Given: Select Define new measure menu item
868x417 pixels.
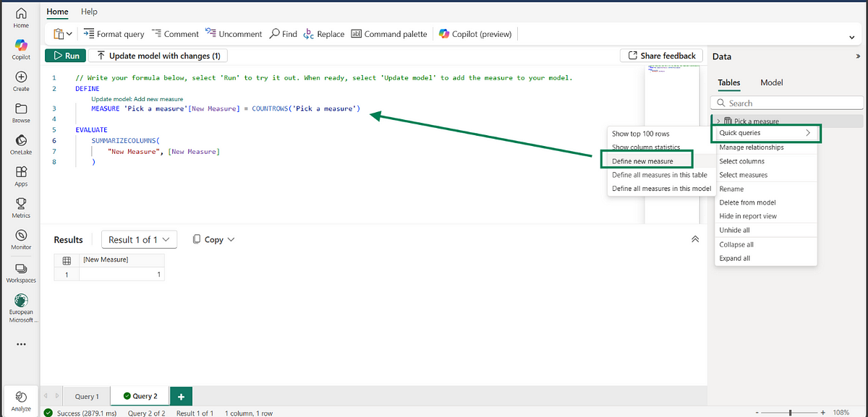Looking at the screenshot, I should click(x=642, y=161).
